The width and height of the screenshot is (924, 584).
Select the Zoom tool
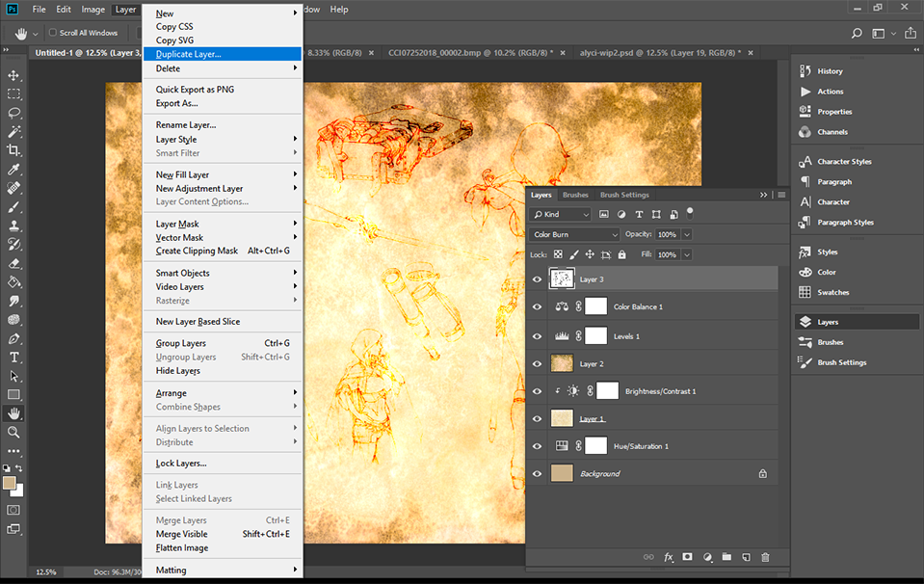tap(13, 432)
